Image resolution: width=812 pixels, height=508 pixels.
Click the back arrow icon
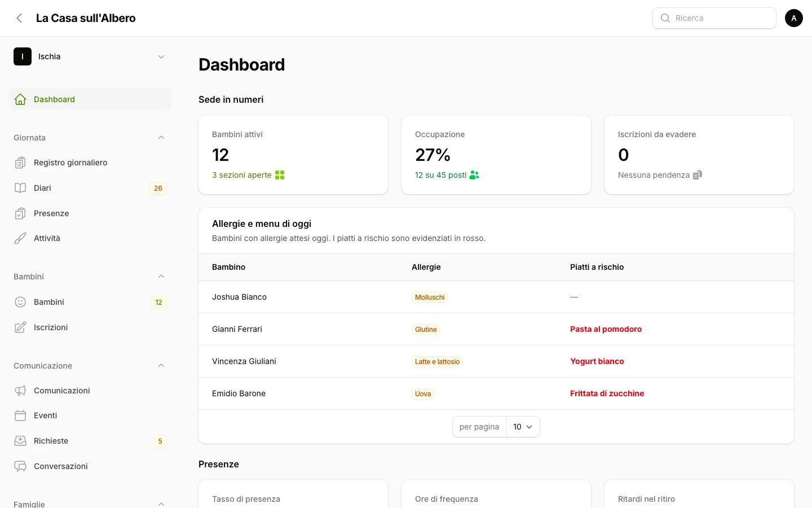point(20,18)
